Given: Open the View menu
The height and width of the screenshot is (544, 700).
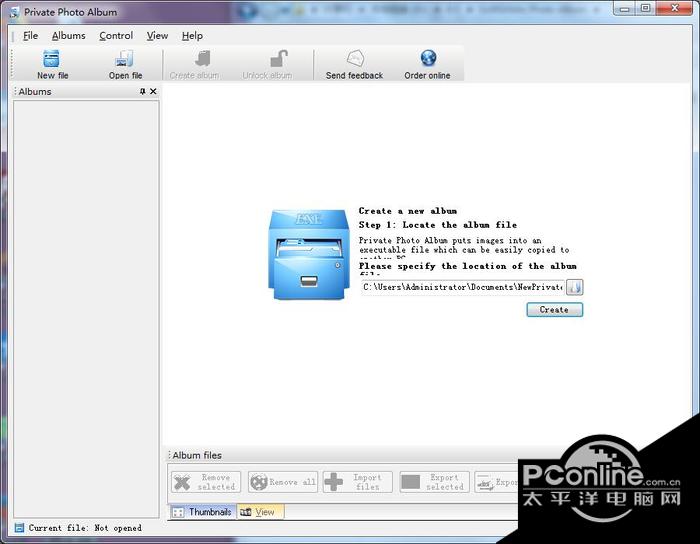Looking at the screenshot, I should point(157,36).
